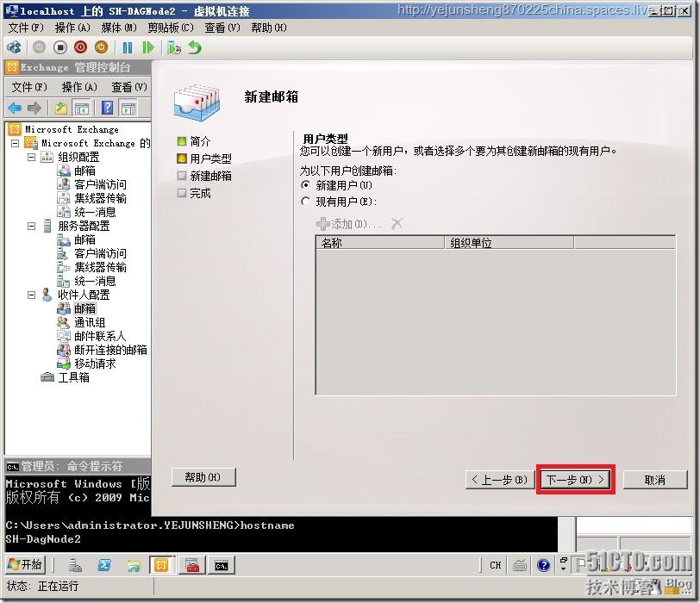Click the CH language indicator in tray
The width and height of the screenshot is (700, 603).
click(496, 565)
